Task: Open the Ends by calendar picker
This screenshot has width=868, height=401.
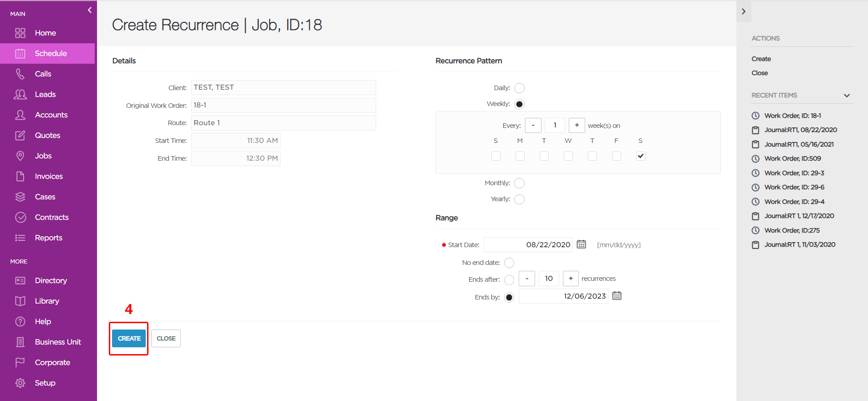Action: [617, 296]
